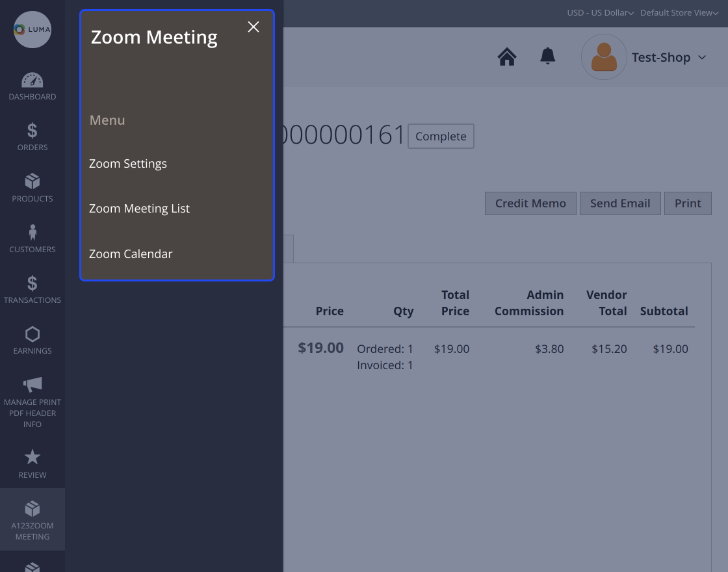The width and height of the screenshot is (728, 572).
Task: Open Zoom Calendar menu item
Action: pyautogui.click(x=131, y=254)
